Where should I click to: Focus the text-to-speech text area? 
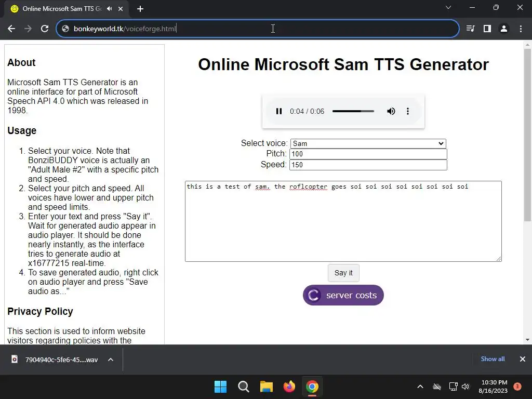pos(343,221)
